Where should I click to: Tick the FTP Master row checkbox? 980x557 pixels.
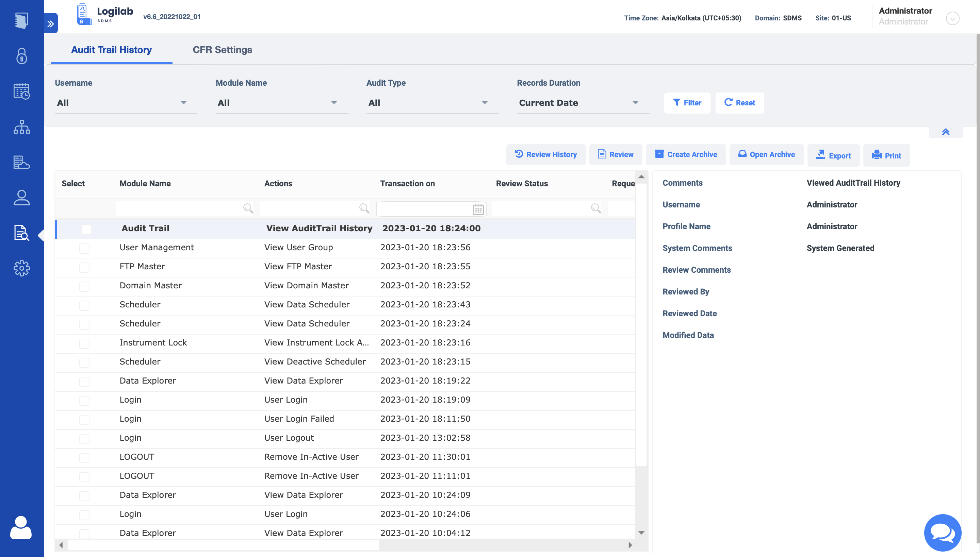click(x=84, y=267)
